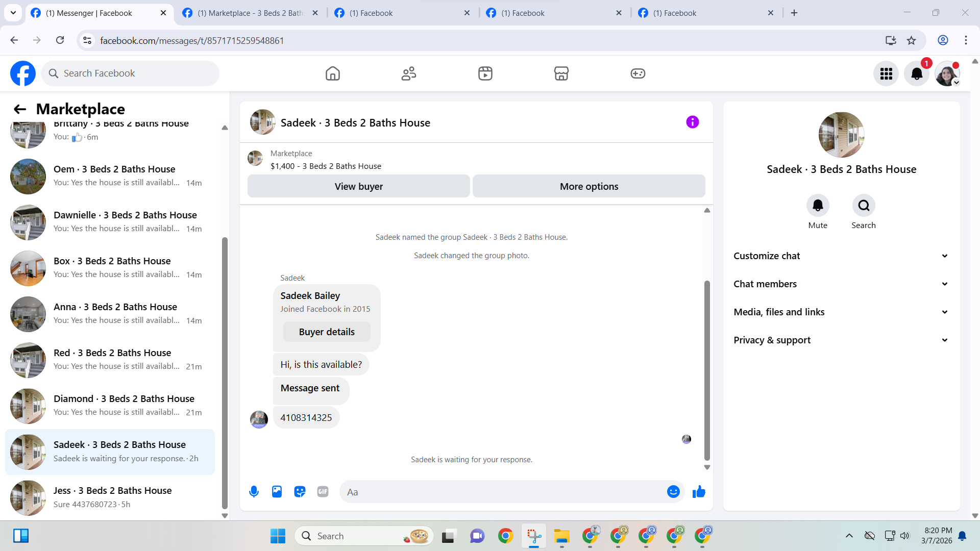Show hidden system tray icons chevron
This screenshot has height=551, width=980.
849,536
